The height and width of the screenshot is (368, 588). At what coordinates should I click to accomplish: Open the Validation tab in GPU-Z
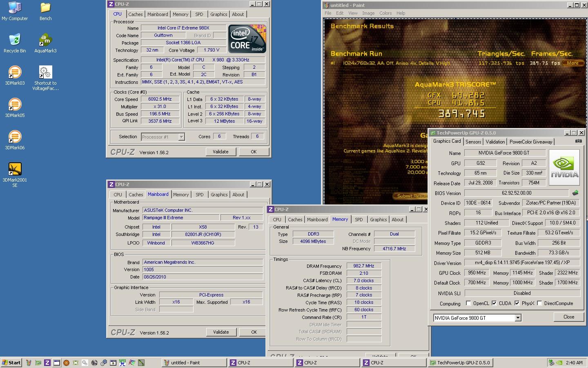click(495, 142)
